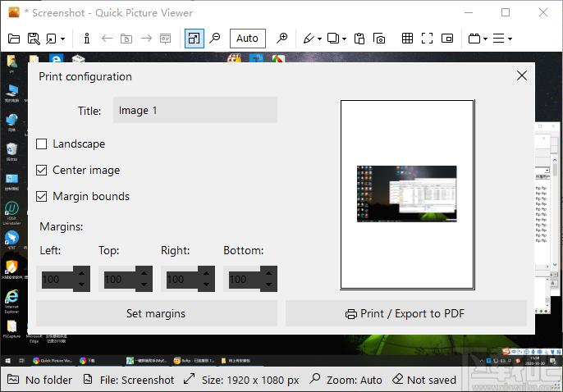563x392 pixels.
Task: Enter fullscreen with the corners icon
Action: [x=427, y=39]
